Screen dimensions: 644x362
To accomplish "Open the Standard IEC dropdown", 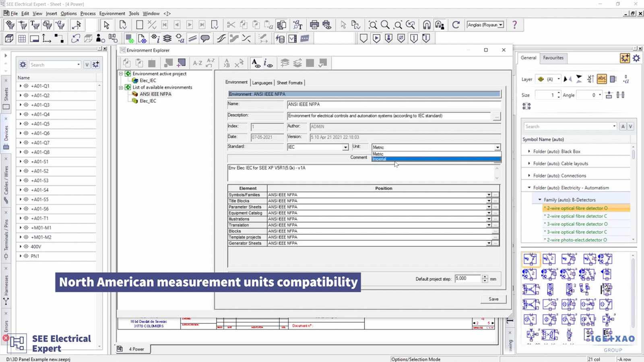I will coord(345,147).
